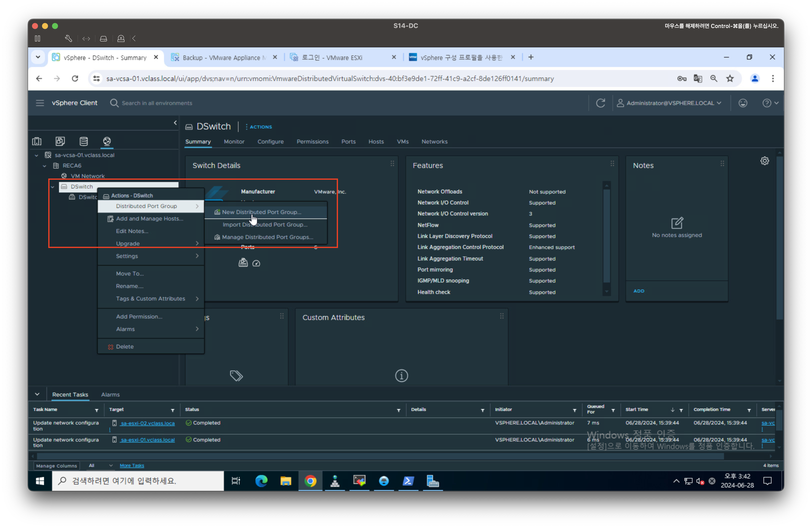Click the Summary page settings gear icon
Image resolution: width=812 pixels, height=528 pixels.
(764, 161)
